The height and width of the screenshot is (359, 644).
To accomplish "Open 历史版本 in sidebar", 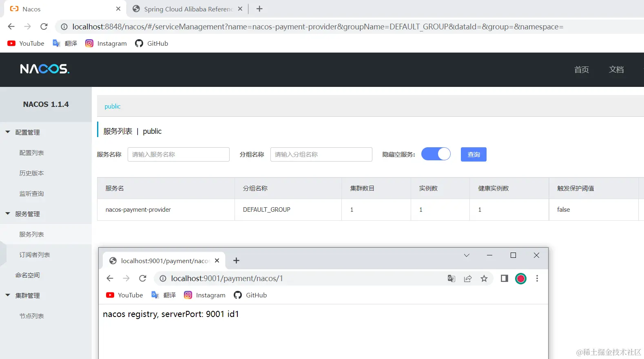I will point(31,173).
